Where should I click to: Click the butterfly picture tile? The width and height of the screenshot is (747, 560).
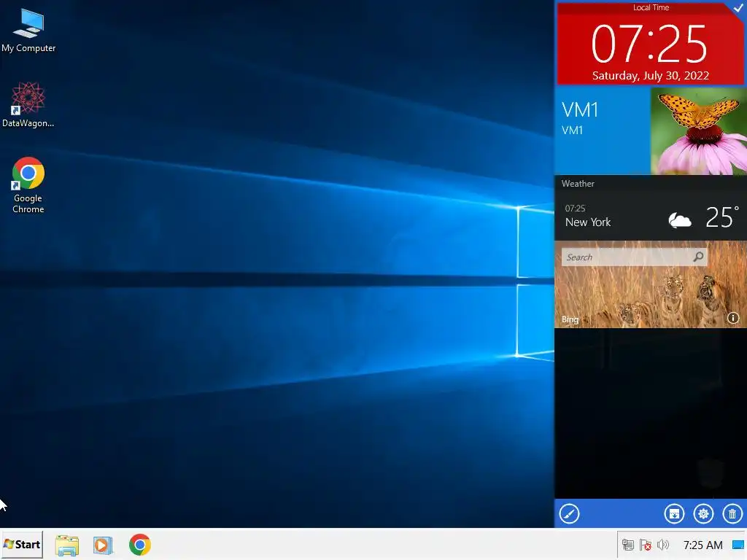(x=698, y=131)
